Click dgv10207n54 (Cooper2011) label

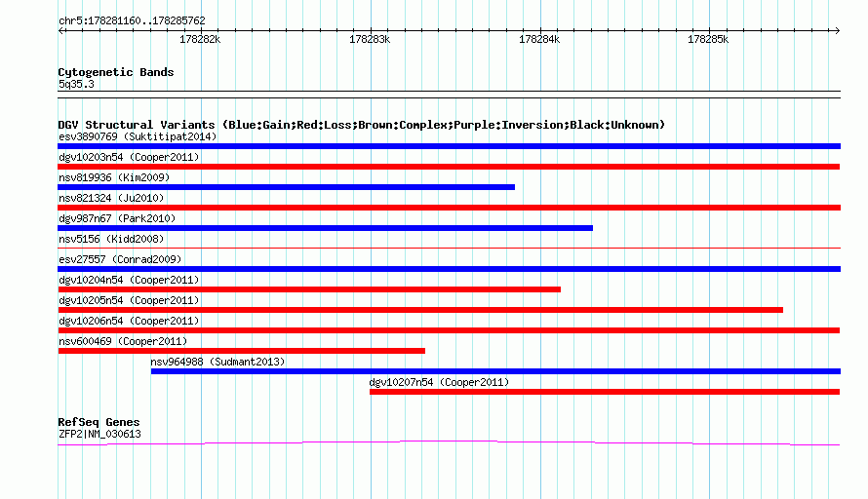tap(439, 382)
